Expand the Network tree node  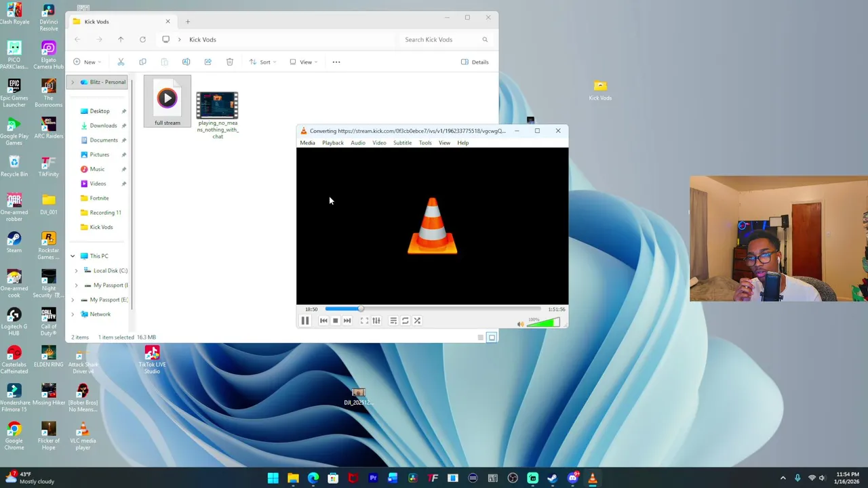(x=73, y=314)
